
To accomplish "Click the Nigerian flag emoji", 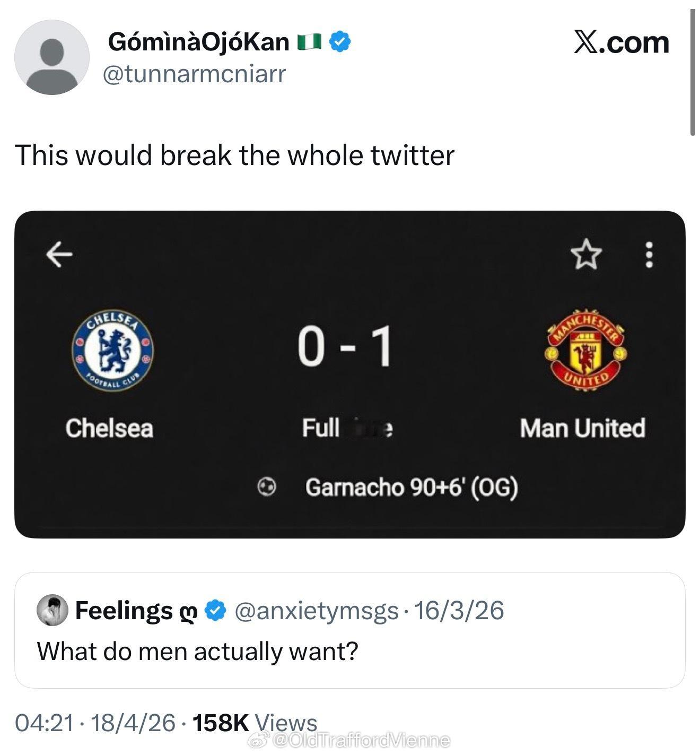I will (309, 42).
